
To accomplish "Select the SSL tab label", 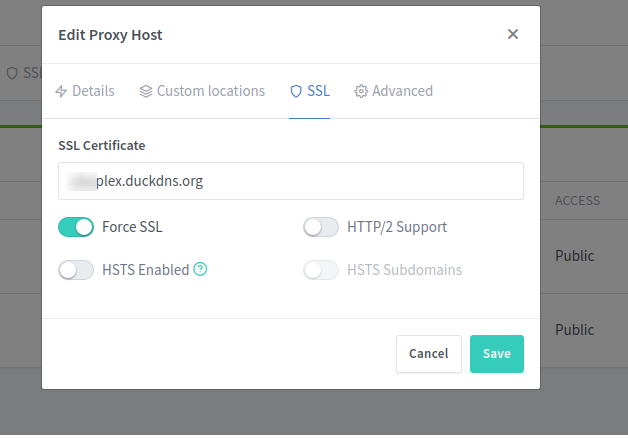I will [x=318, y=91].
